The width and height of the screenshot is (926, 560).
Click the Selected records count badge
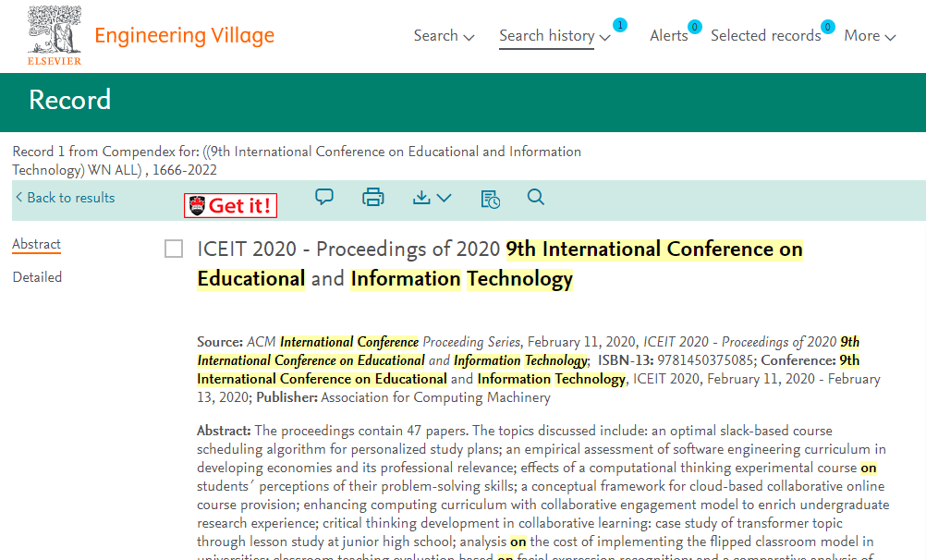click(x=828, y=27)
